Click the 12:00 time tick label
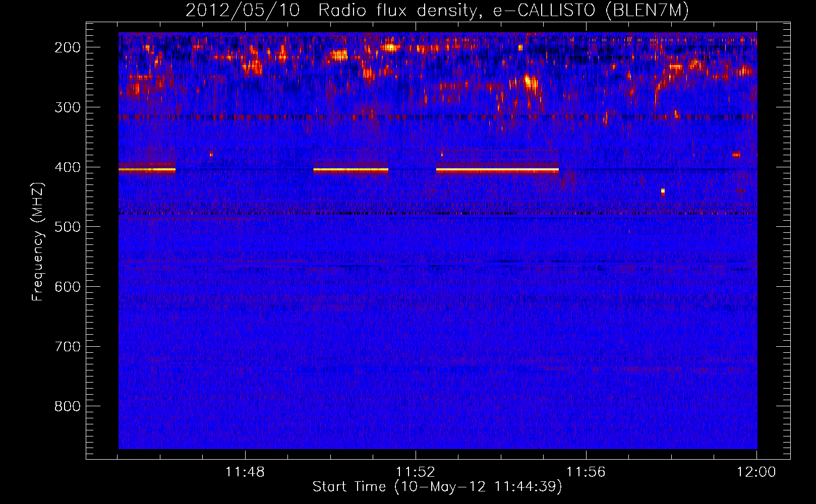Image resolution: width=816 pixels, height=504 pixels. click(756, 472)
